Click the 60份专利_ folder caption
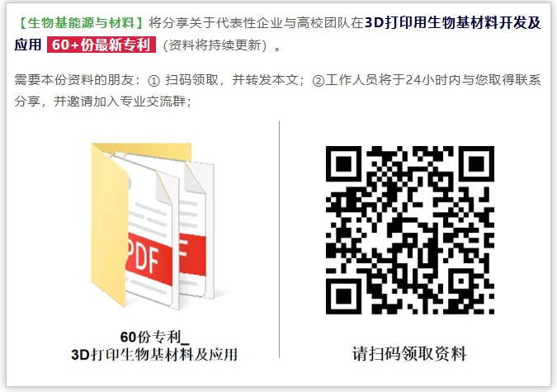Screen dimensions: 557x392 (154, 337)
